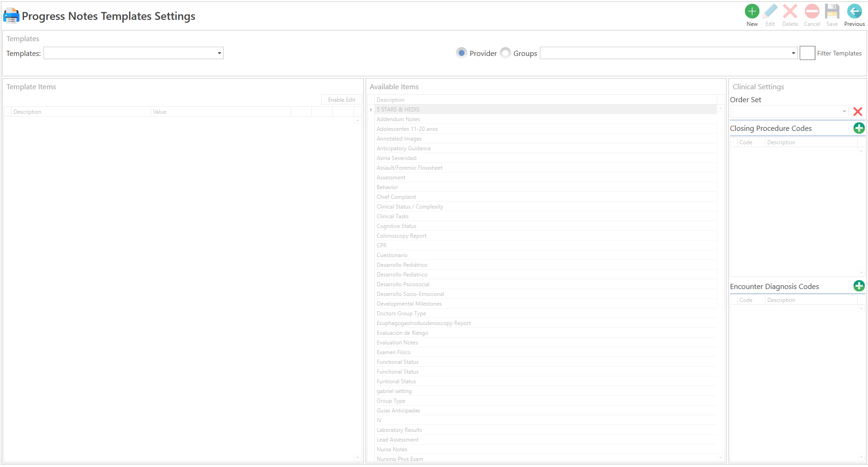Select the Provider radio button

[x=461, y=53]
